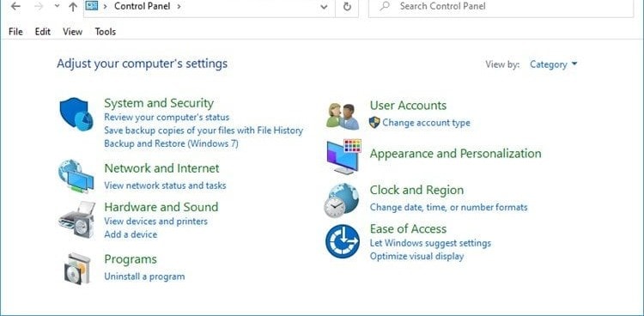Click Control Panel text in address bar
Screen dimensions: 644x316
click(142, 6)
